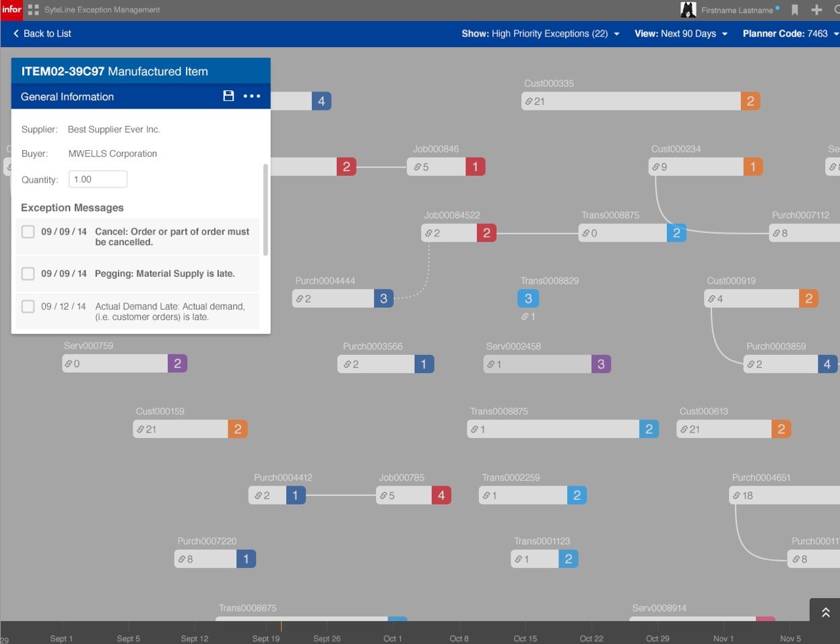The width and height of the screenshot is (840, 644).
Task: Click light blue badge 2 on Trans0001123
Action: (569, 558)
